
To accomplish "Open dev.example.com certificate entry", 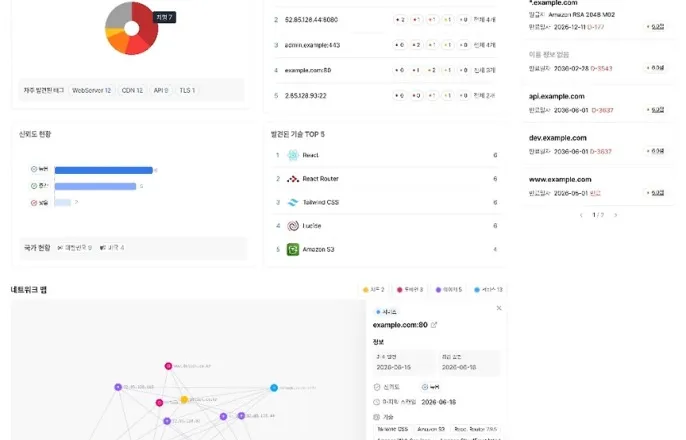I will [x=597, y=144].
